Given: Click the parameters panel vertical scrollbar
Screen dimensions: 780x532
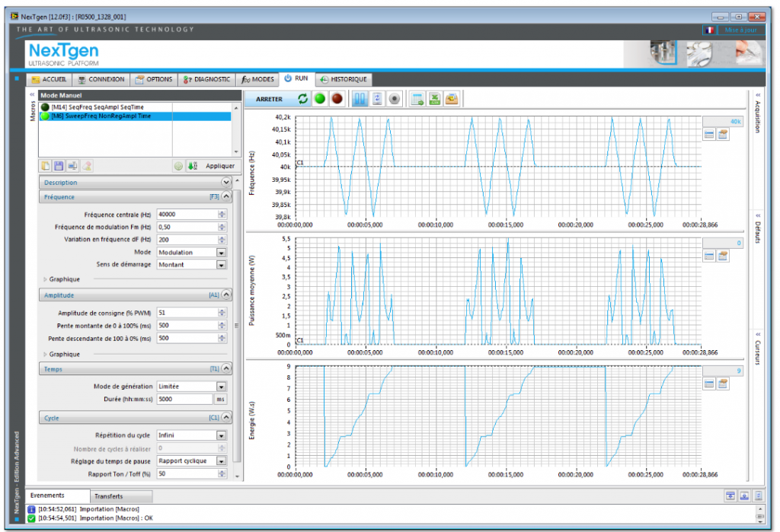Looking at the screenshot, I should point(237,327).
